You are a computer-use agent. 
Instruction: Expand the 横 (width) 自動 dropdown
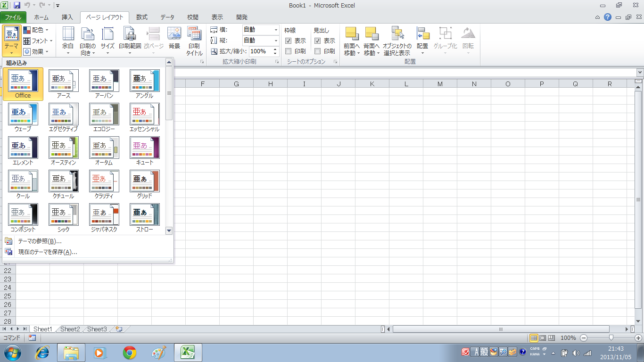point(276,30)
